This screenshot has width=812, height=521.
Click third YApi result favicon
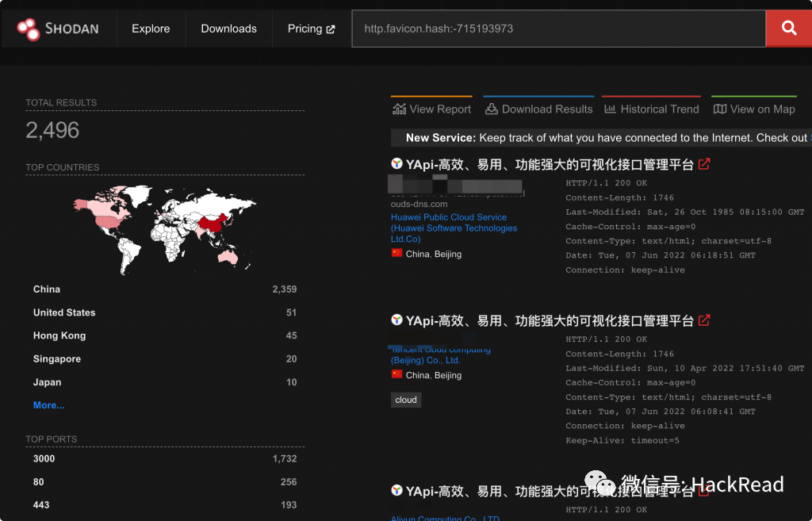pyautogui.click(x=396, y=490)
